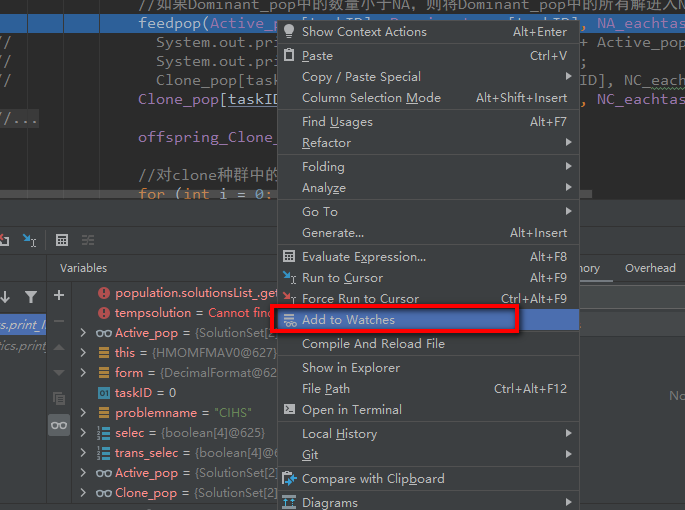Expand the 'form' DecimalFormat variable

[83, 372]
